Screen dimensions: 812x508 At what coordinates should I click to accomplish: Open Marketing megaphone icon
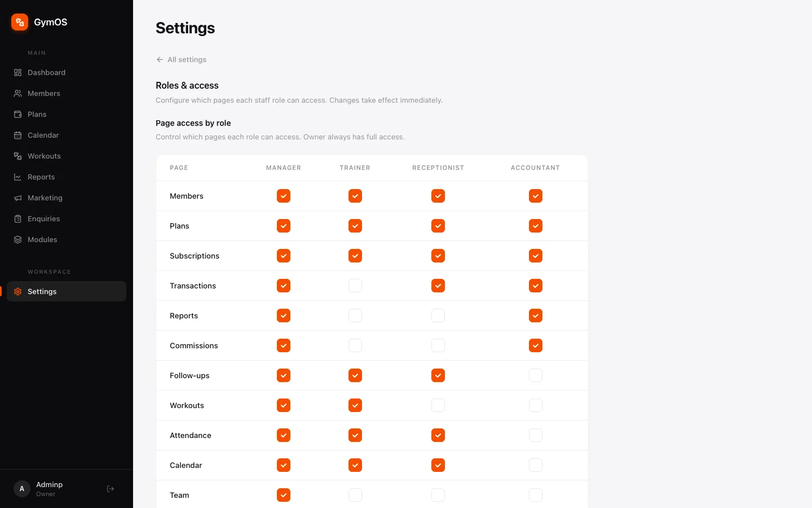[18, 198]
